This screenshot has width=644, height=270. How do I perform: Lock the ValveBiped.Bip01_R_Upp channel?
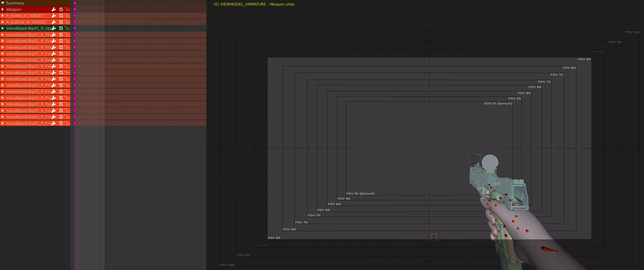click(x=67, y=28)
